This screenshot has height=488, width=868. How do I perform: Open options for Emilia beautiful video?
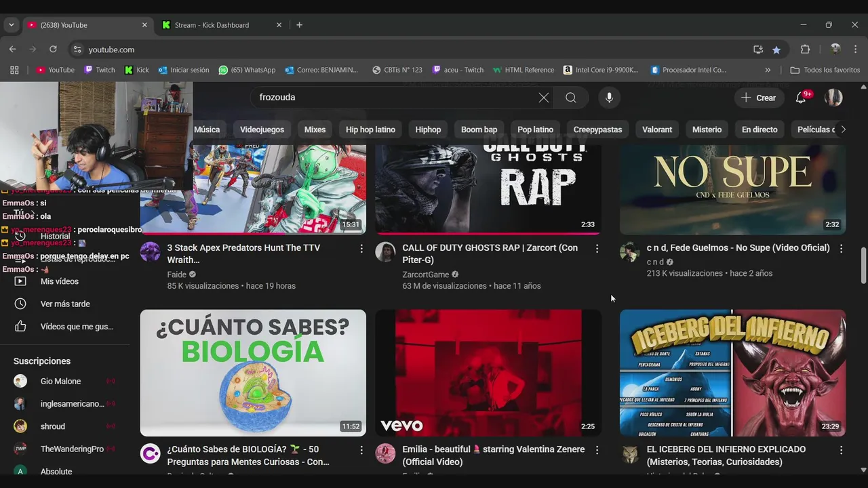pos(597,450)
